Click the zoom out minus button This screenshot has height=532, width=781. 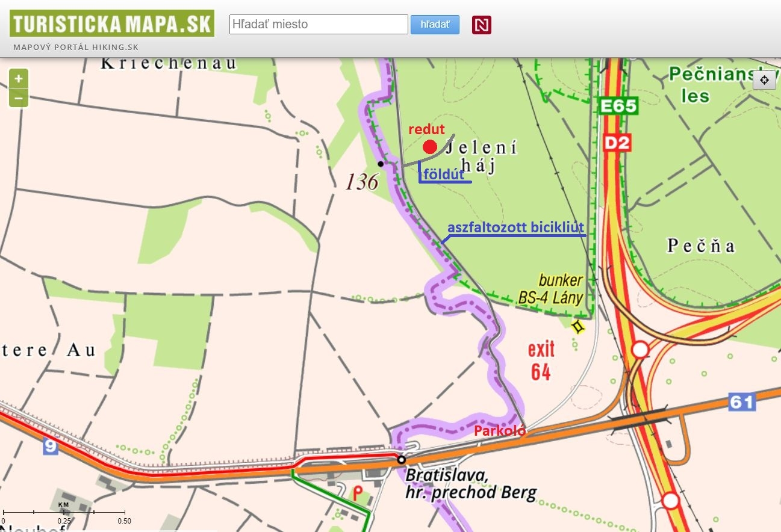tap(19, 97)
